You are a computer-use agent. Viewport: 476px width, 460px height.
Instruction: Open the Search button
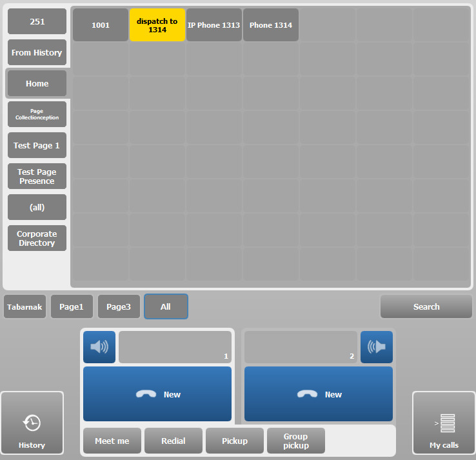click(426, 306)
